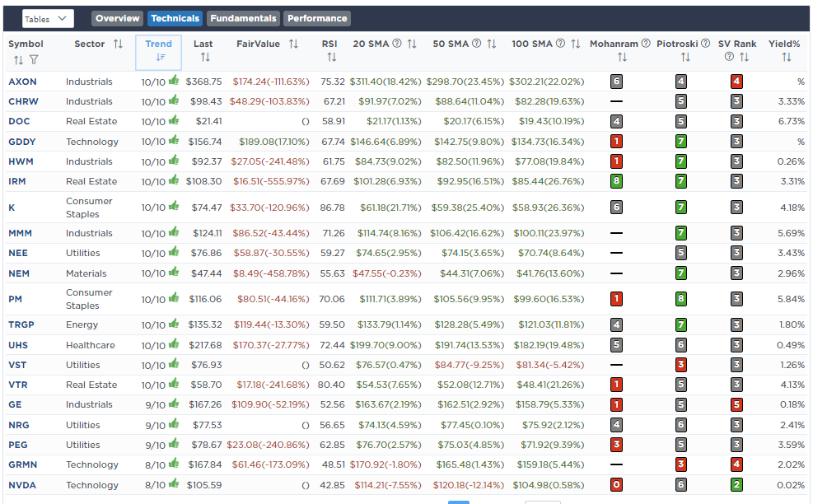This screenshot has height=504, width=813.
Task: Open the Symbol filter funnel
Action: pyautogui.click(x=34, y=60)
